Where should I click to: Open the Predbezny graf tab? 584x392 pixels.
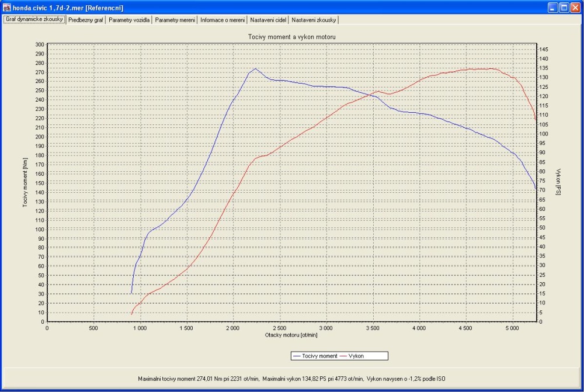tap(85, 20)
